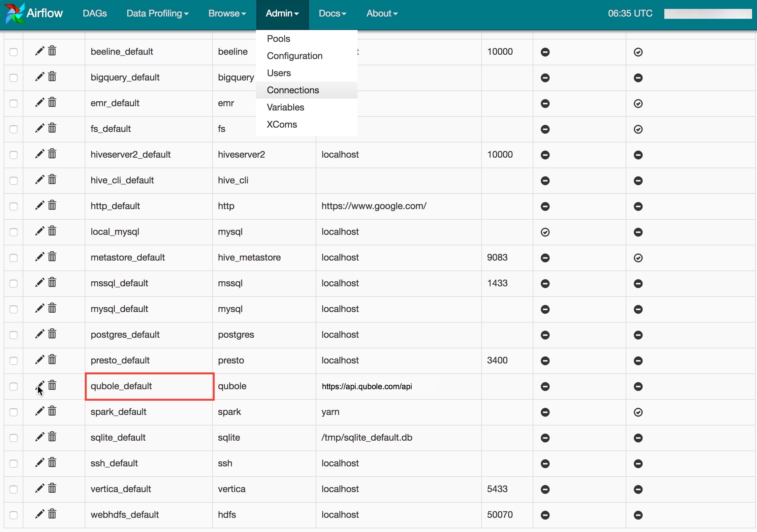
Task: Click the extra-encrypted checkmark icon for spark_default
Action: pos(638,412)
